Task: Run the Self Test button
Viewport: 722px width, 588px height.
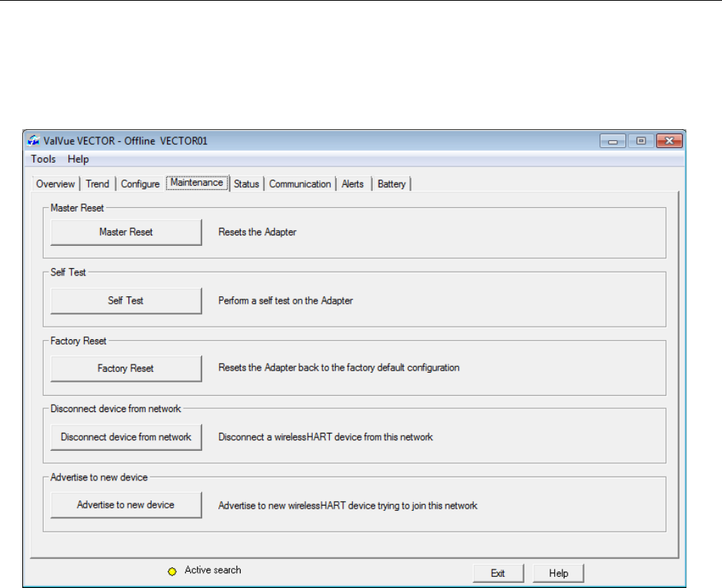Action: [x=126, y=301]
